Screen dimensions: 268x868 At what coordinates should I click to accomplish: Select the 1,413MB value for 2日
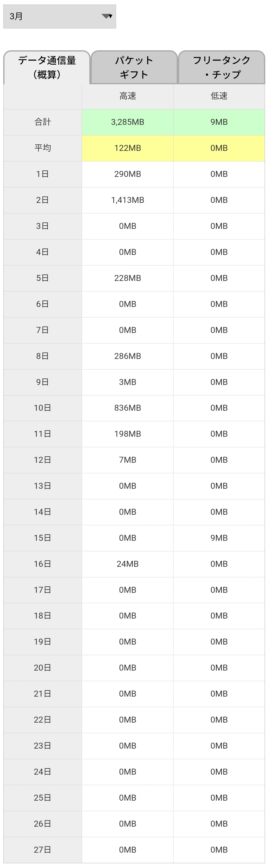pyautogui.click(x=128, y=200)
